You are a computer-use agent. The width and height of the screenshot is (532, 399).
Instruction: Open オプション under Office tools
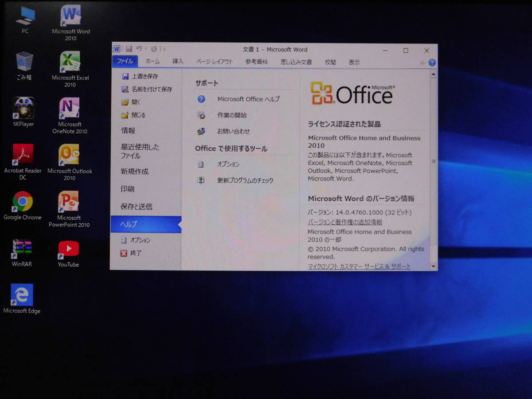(219, 164)
